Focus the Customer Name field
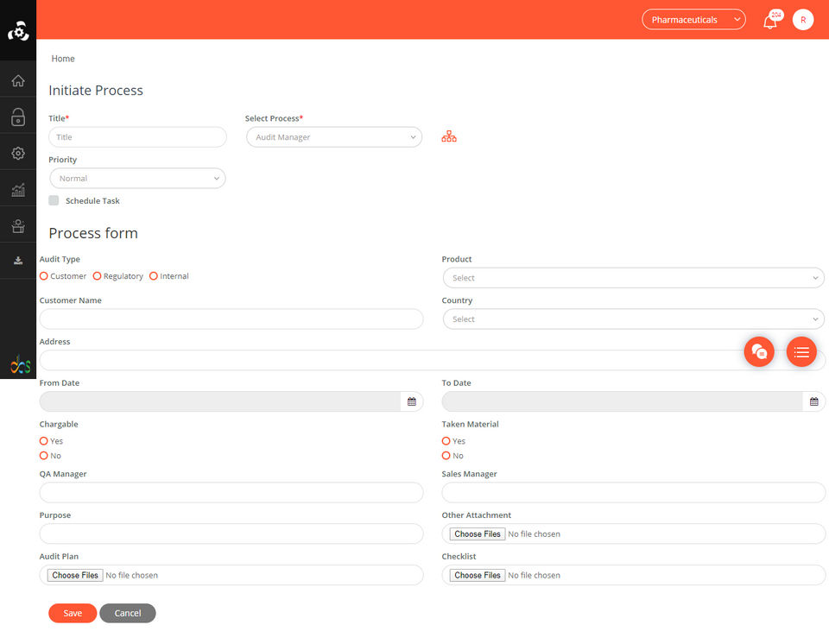 pyautogui.click(x=231, y=319)
